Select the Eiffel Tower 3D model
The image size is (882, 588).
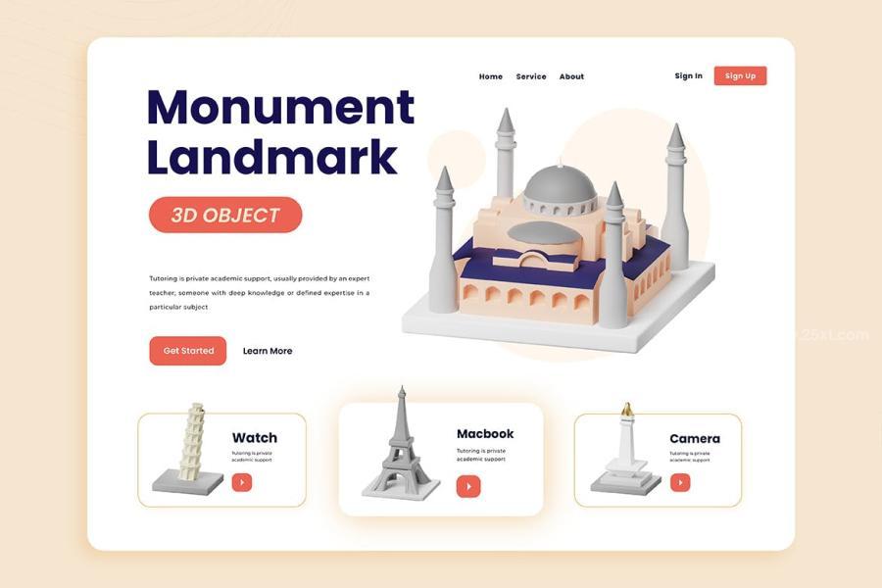pos(401,443)
